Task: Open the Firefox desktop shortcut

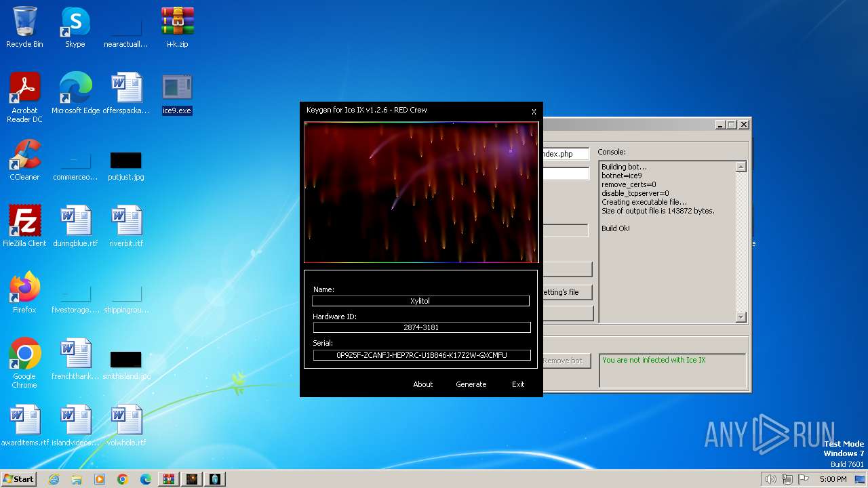Action: [x=24, y=292]
